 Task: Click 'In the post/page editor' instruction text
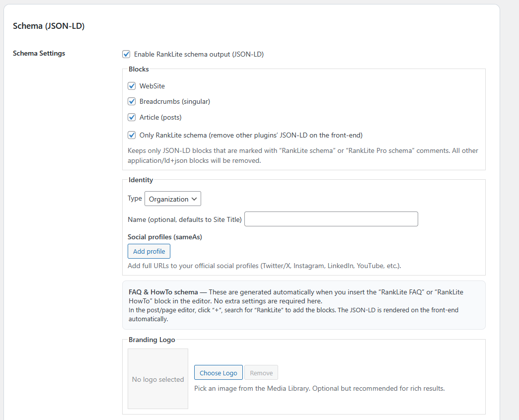pyautogui.click(x=294, y=314)
